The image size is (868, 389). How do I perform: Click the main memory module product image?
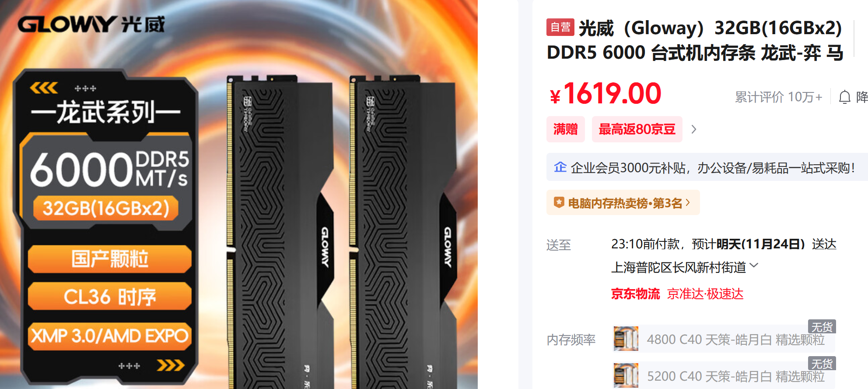click(239, 194)
